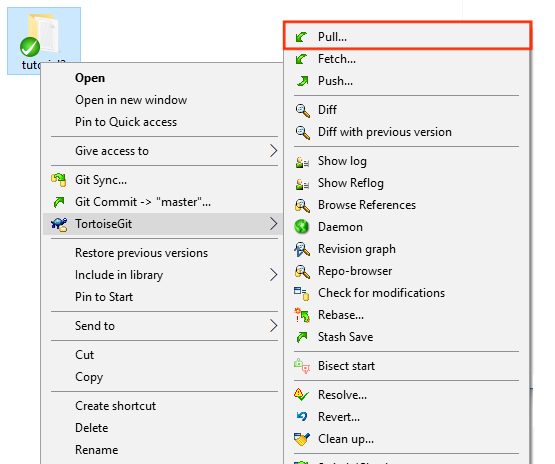
Task: Click the Show Reflog icon
Action: click(x=302, y=184)
